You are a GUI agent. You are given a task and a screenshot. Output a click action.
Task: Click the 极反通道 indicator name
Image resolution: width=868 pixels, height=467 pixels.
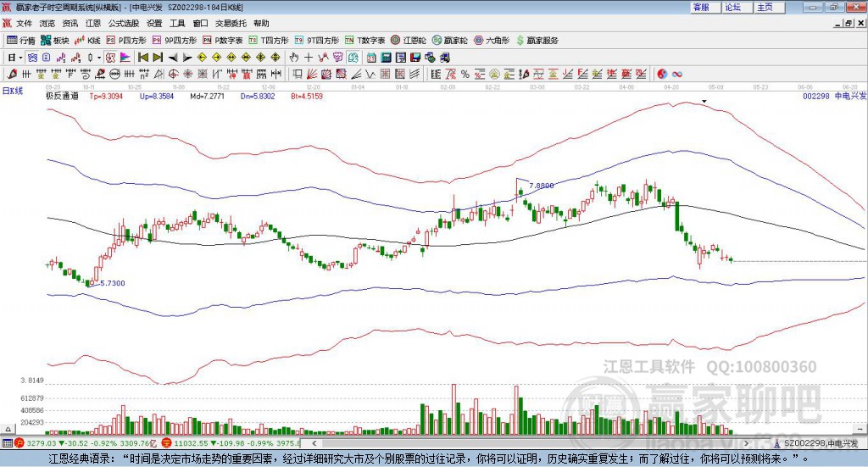pos(62,97)
